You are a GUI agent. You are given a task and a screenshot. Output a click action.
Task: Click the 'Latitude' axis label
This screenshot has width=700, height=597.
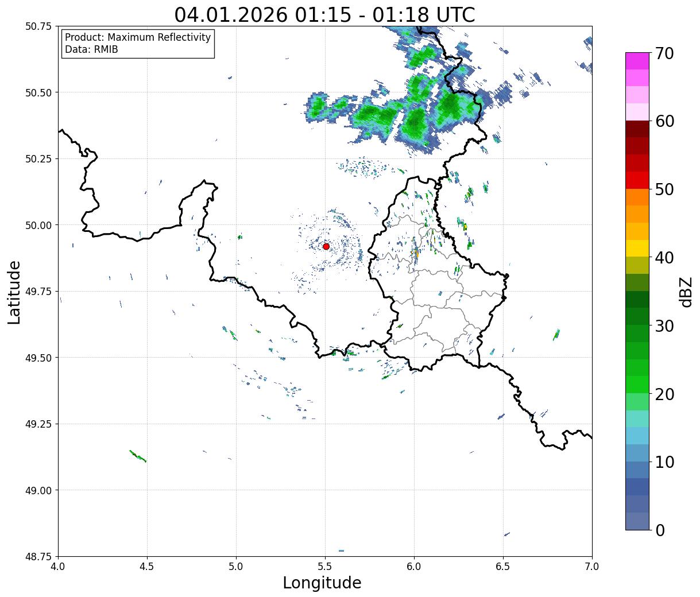(14, 292)
